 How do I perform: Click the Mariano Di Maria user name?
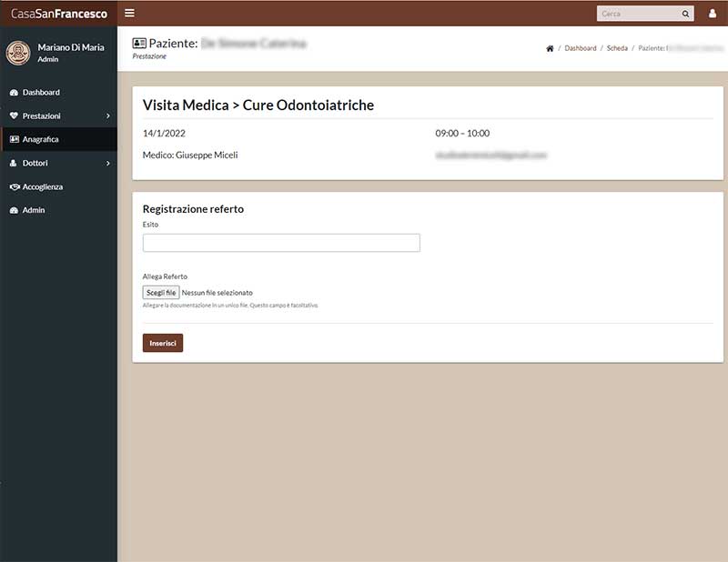pos(71,47)
